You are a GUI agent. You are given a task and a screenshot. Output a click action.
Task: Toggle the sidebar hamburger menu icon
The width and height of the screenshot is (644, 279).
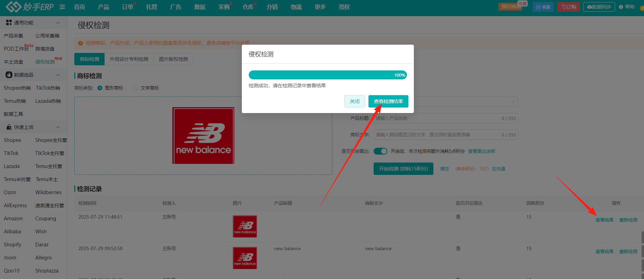[x=62, y=7]
